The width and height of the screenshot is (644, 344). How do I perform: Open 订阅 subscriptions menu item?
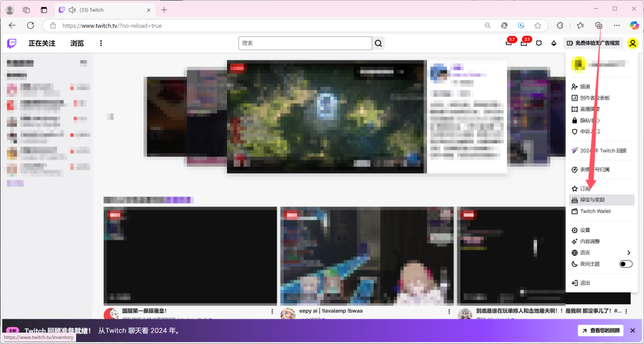pos(601,189)
